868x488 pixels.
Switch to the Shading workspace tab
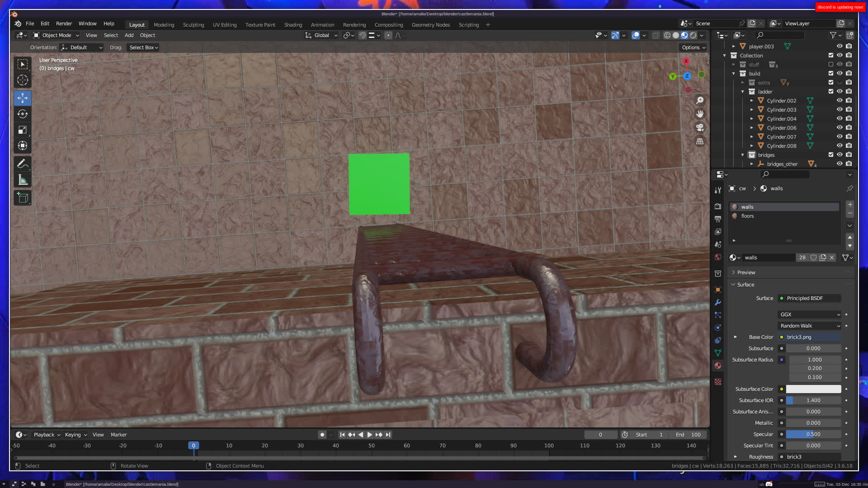[x=293, y=25]
